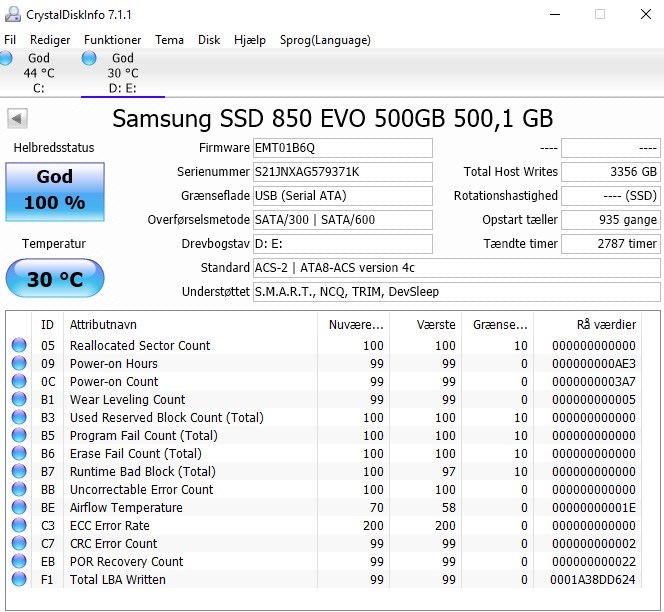664x612 pixels.
Task: Click the Overførselsmetode field SATA/300 | SATA/600
Action: (x=343, y=220)
